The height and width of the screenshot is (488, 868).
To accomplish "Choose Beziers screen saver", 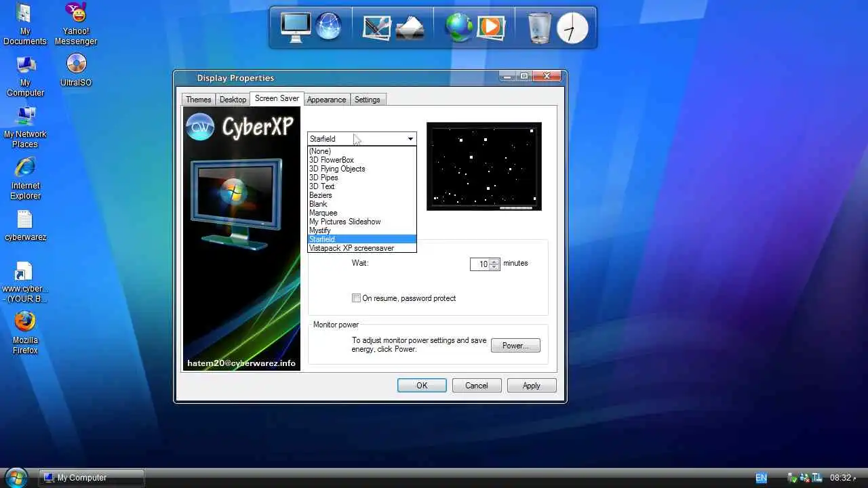I will [361, 195].
